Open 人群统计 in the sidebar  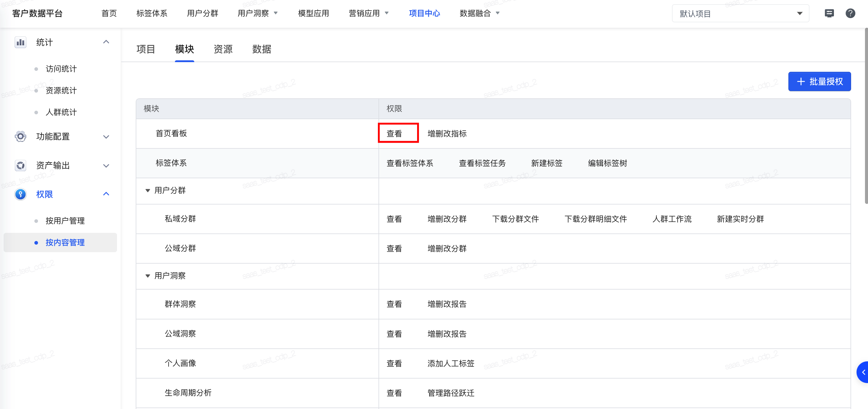click(x=61, y=112)
